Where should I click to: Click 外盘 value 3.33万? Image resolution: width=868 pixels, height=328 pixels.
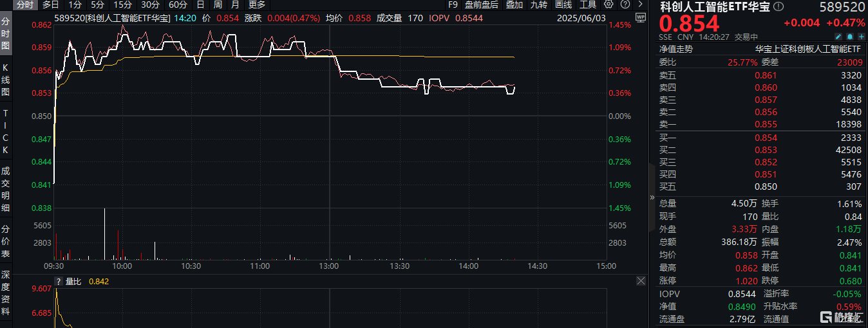coord(743,230)
